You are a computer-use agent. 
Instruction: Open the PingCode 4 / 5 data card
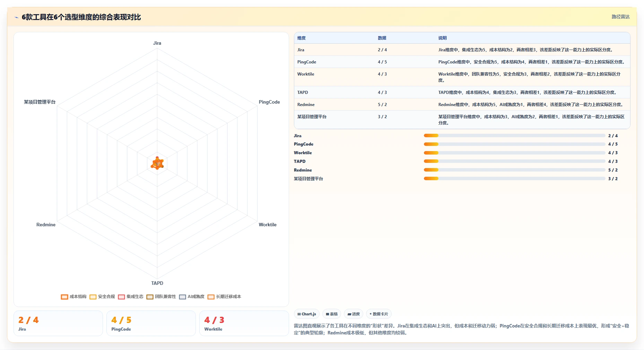[x=151, y=323]
